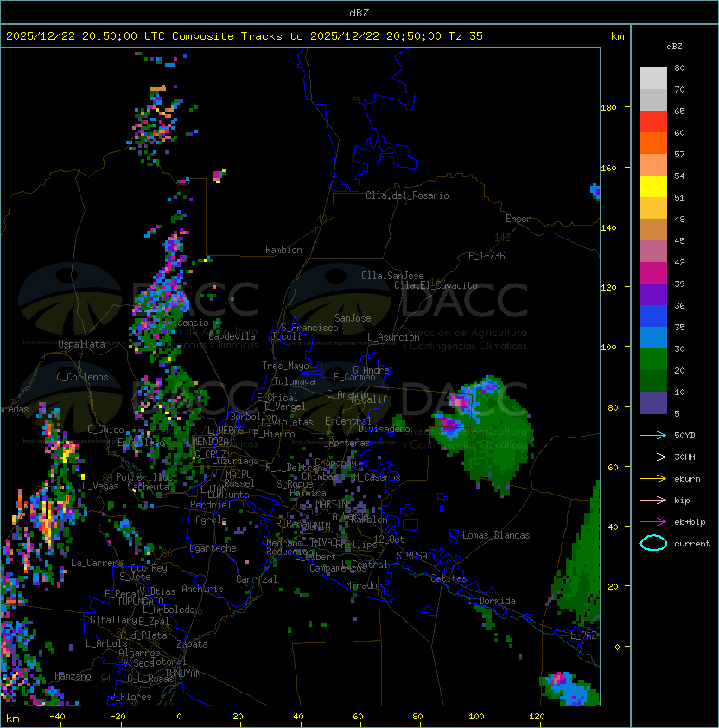This screenshot has height=728, width=719.
Task: Click the '-40' km tick on bottom axis
Action: click(x=57, y=717)
